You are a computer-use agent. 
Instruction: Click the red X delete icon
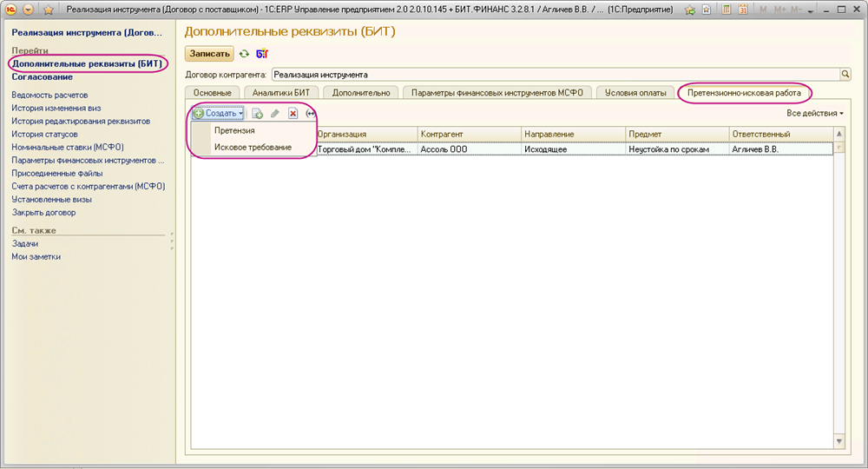[x=293, y=114]
